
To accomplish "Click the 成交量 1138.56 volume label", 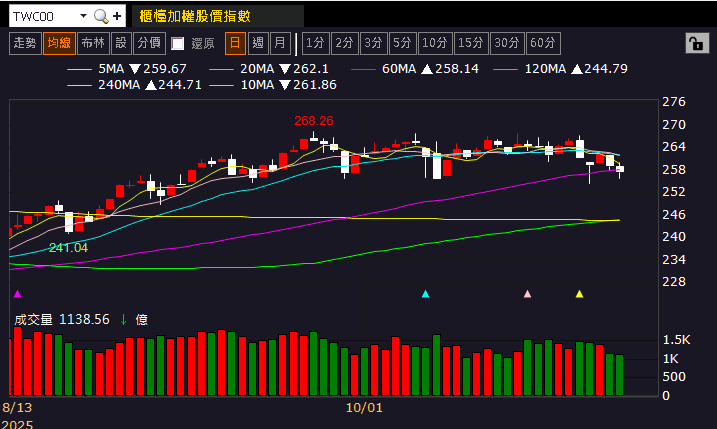I will click(62, 319).
